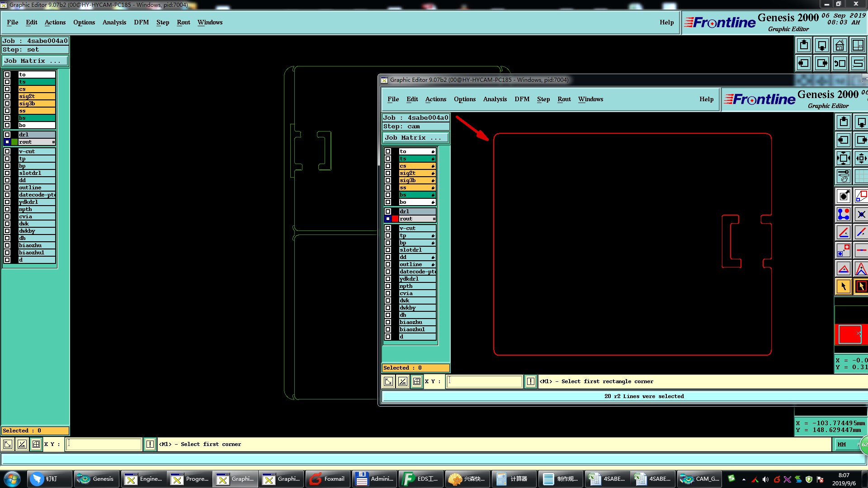
Task: Open the DFM menu in main window
Action: pyautogui.click(x=141, y=22)
